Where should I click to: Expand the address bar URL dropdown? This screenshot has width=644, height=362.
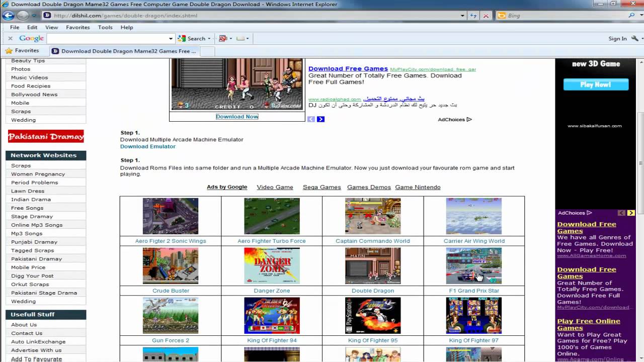point(462,16)
